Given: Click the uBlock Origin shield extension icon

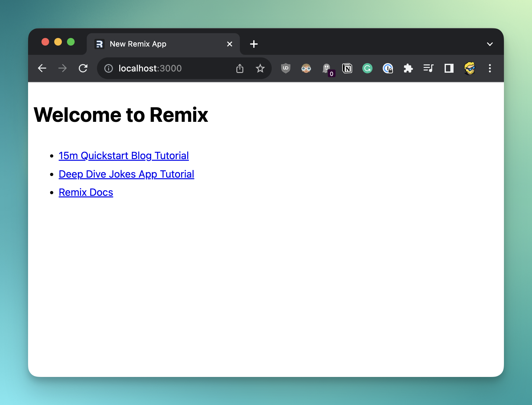Looking at the screenshot, I should point(285,68).
